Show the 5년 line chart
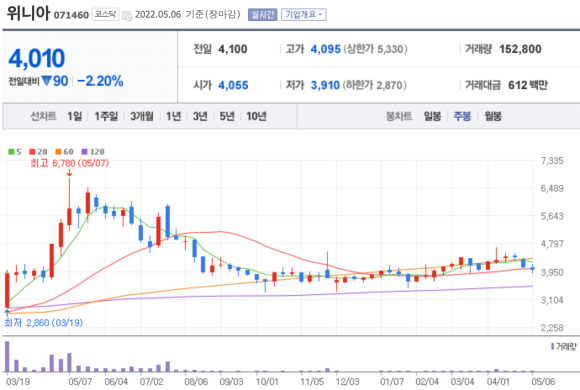The width and height of the screenshot is (580, 390). pos(227,117)
